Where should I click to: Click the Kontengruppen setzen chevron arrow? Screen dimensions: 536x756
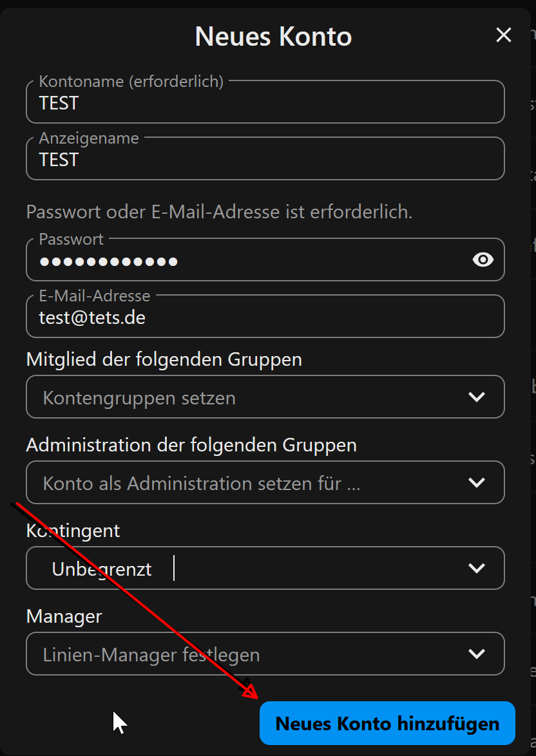(476, 397)
